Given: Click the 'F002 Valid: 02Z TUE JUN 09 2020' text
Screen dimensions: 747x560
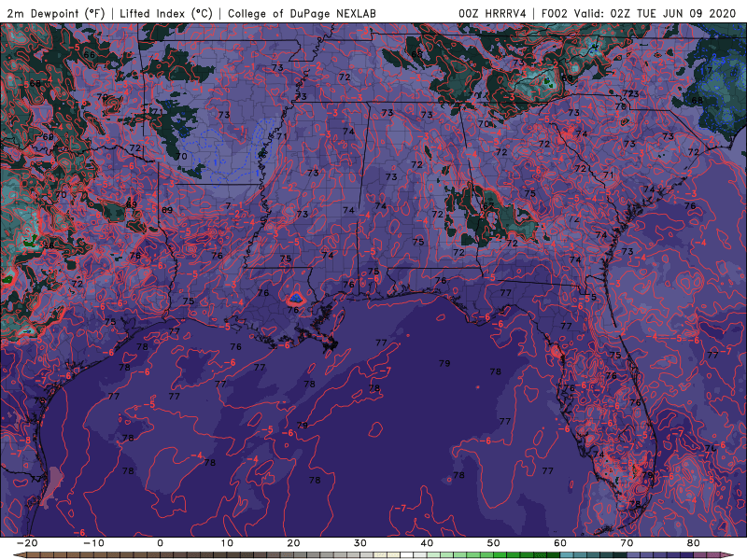Looking at the screenshot, I should (x=639, y=13).
